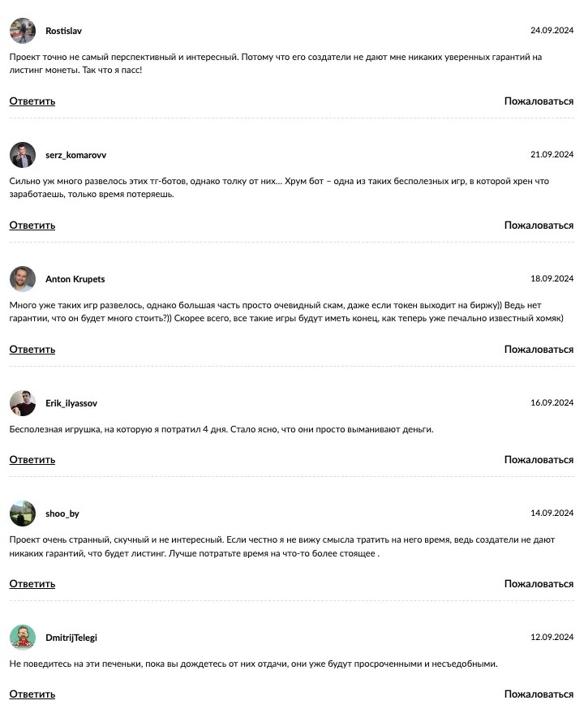Click serz_komarovv's avatar picture
This screenshot has width=588, height=709.
click(23, 155)
